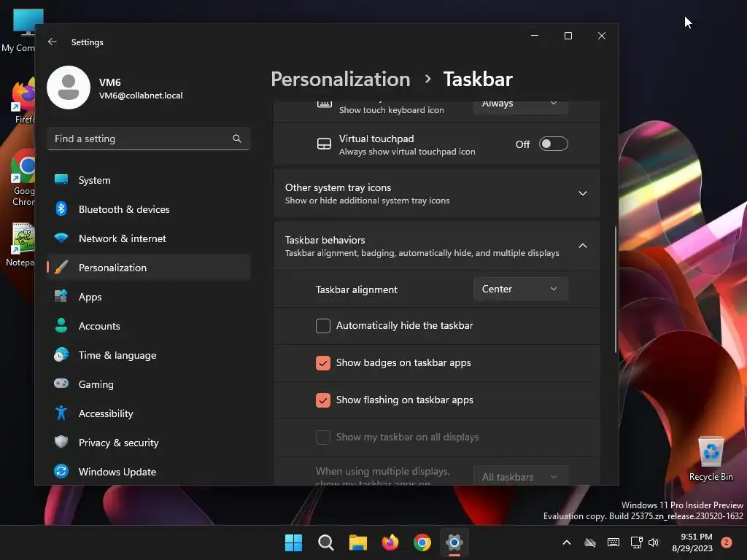Image resolution: width=747 pixels, height=560 pixels.
Task: Expand Other system tray icons section
Action: pos(582,193)
